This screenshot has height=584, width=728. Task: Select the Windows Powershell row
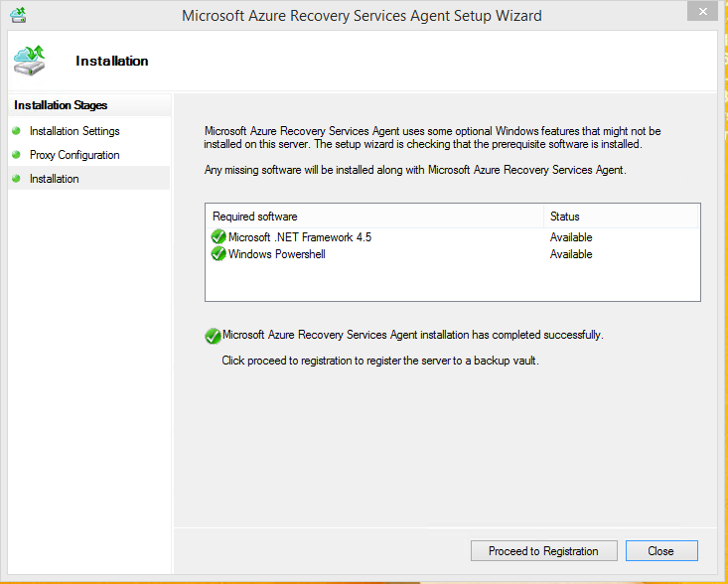(x=277, y=254)
